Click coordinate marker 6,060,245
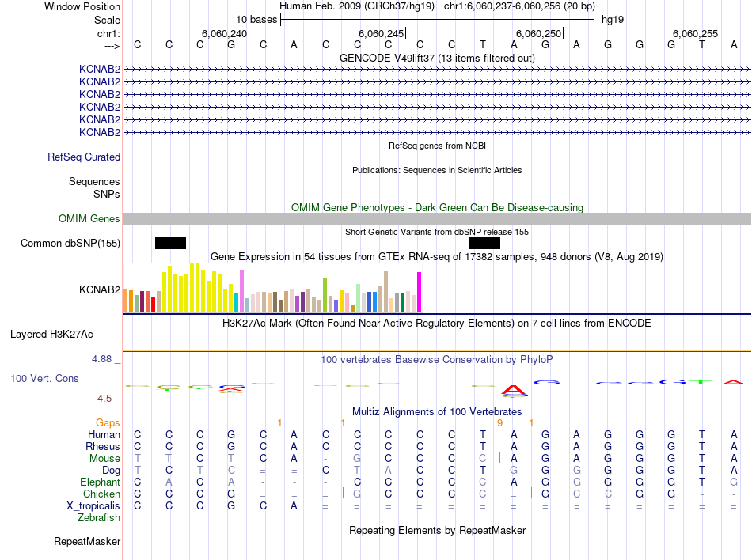752x560 pixels. [x=382, y=33]
